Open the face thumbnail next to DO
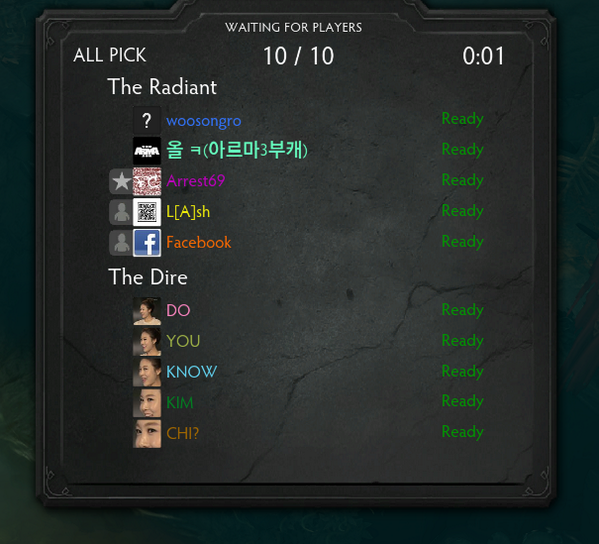 tap(147, 311)
